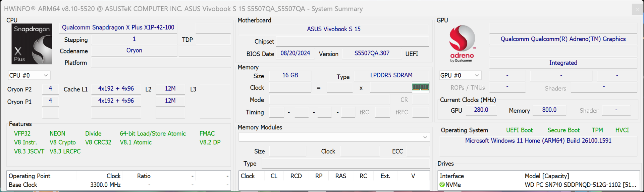Click the Snapdragon X Plus CPU logo
This screenshot has width=644, height=192.
(32, 44)
